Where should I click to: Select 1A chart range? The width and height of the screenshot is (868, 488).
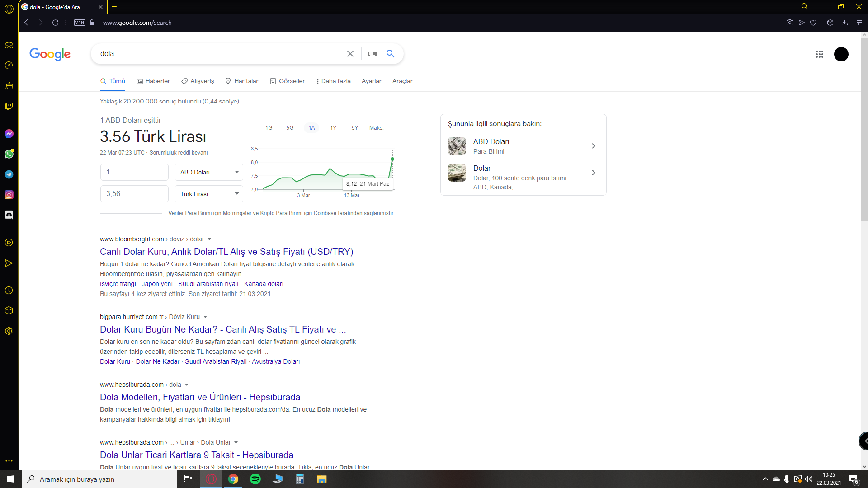tap(311, 128)
